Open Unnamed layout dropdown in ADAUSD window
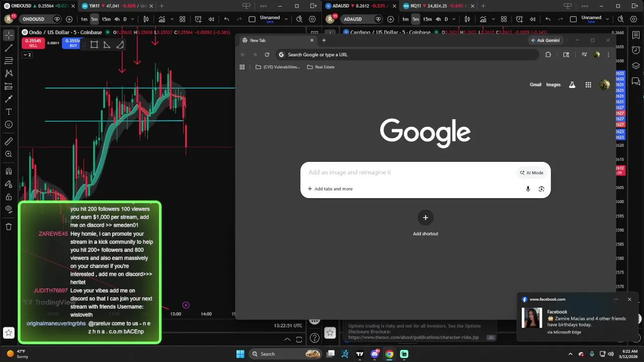Viewport: 644px width, 362px height. pos(607,19)
